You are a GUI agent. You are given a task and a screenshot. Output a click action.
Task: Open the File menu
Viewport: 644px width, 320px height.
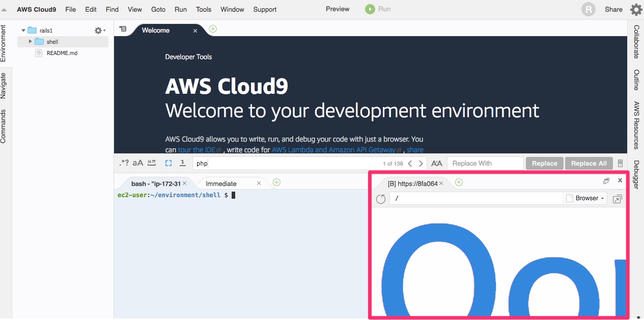tap(70, 9)
